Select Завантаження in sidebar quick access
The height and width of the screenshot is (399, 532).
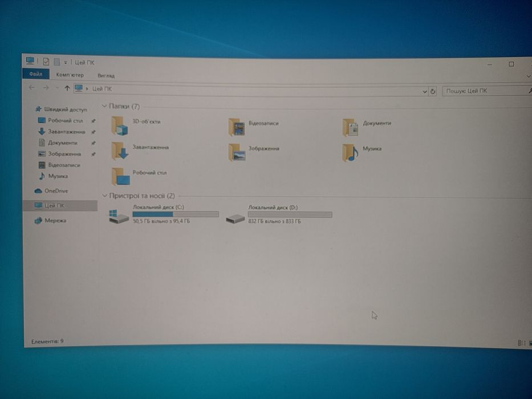pos(62,131)
